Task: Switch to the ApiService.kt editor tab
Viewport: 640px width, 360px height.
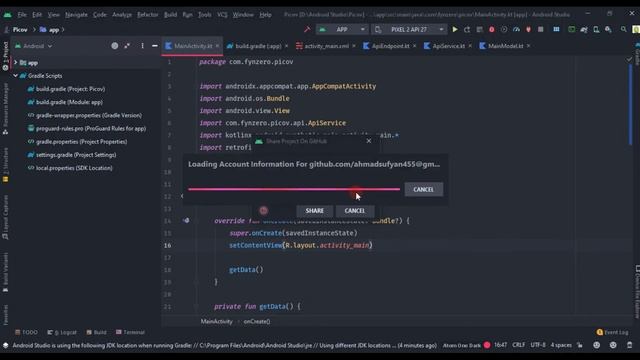Action: point(448,46)
